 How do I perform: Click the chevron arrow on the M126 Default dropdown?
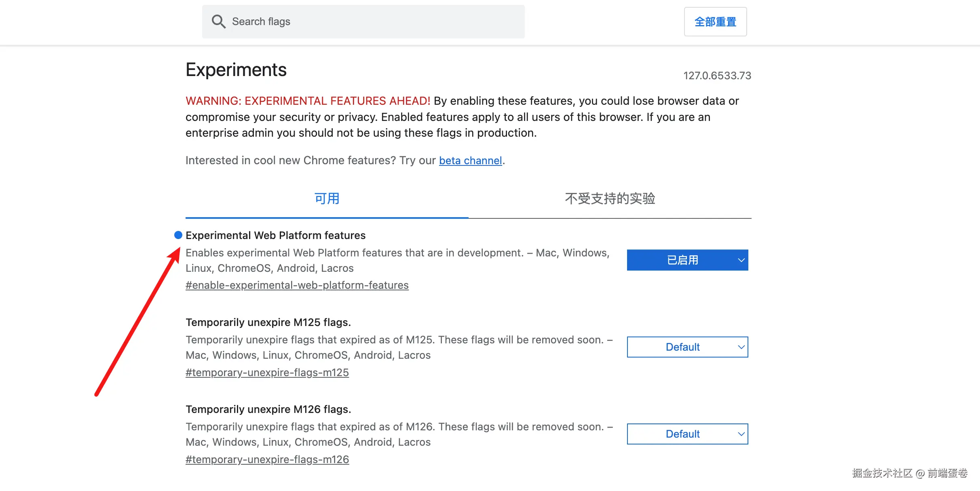pos(741,434)
